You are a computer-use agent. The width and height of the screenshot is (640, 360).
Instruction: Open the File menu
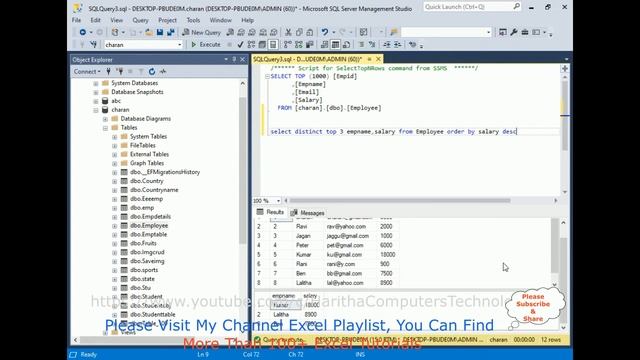coord(76,20)
